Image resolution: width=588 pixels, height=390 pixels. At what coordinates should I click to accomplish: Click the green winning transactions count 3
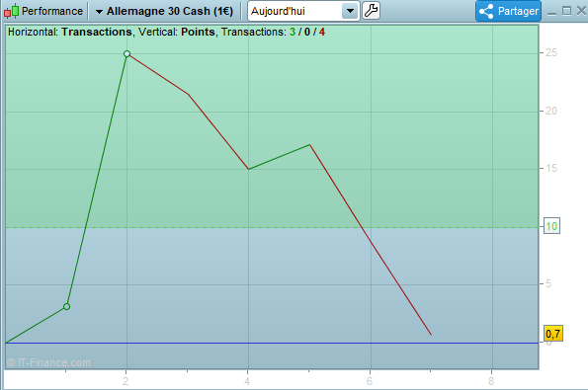(293, 32)
